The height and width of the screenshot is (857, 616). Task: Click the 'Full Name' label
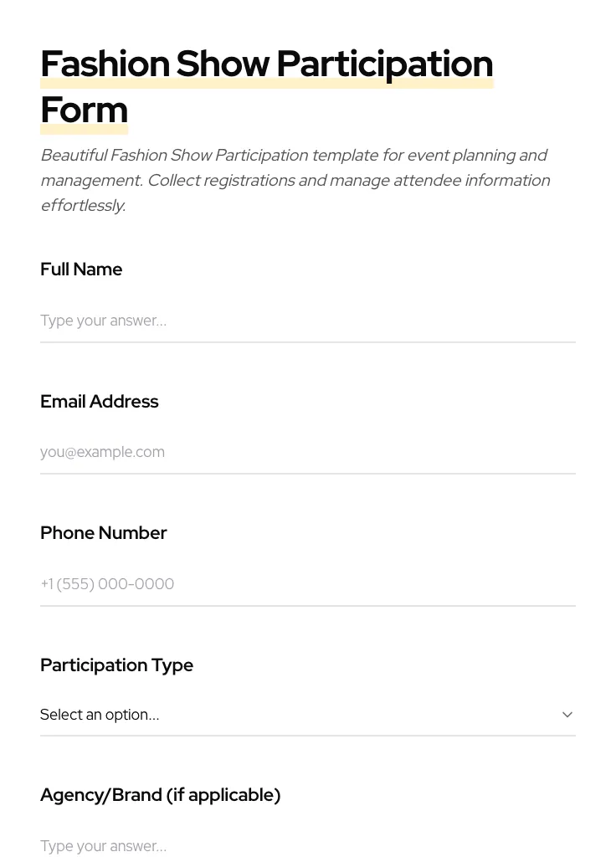point(81,269)
